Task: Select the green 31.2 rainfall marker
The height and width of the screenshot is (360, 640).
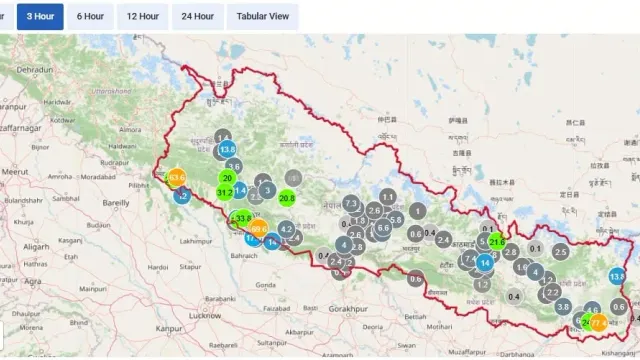Action: [225, 193]
